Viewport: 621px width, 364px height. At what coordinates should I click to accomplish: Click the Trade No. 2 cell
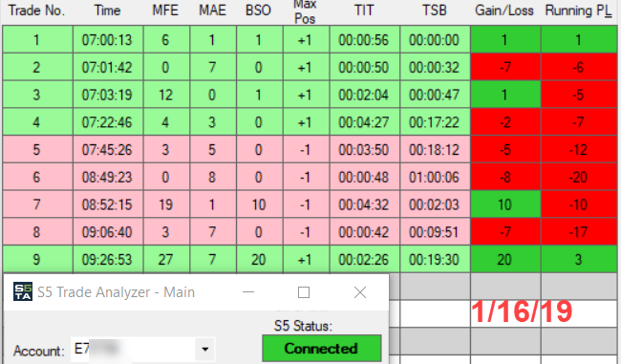pos(37,67)
